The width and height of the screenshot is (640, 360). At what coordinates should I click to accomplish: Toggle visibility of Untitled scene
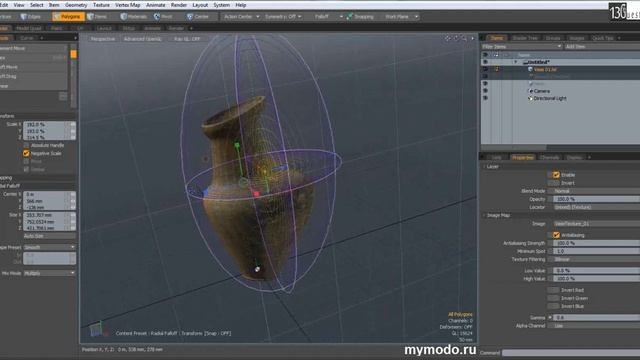click(x=485, y=62)
